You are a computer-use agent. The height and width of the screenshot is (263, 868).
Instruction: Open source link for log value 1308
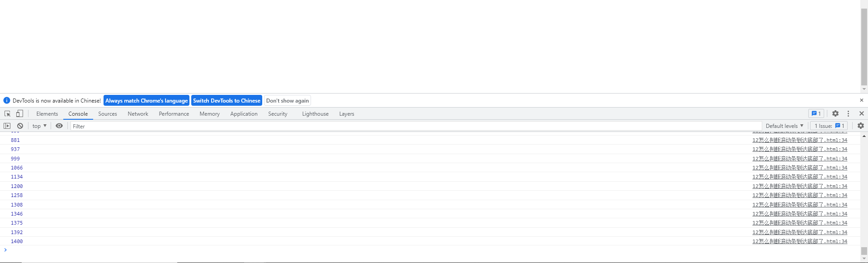coord(800,205)
